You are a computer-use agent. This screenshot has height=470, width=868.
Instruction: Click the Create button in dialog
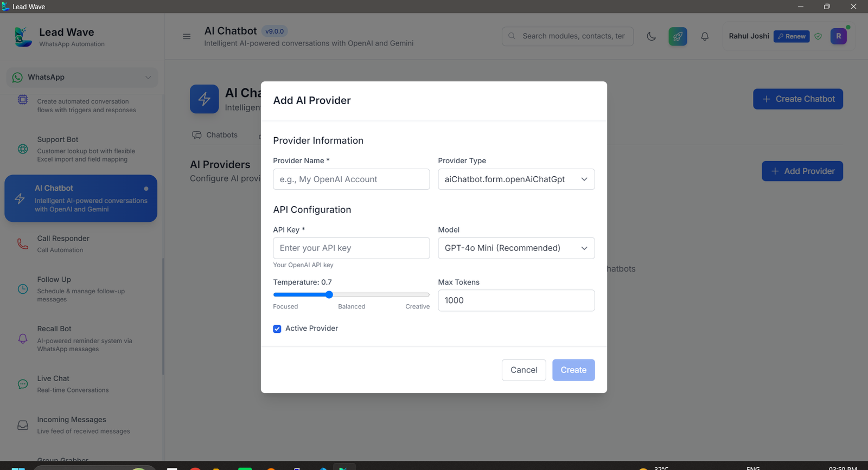pos(573,370)
